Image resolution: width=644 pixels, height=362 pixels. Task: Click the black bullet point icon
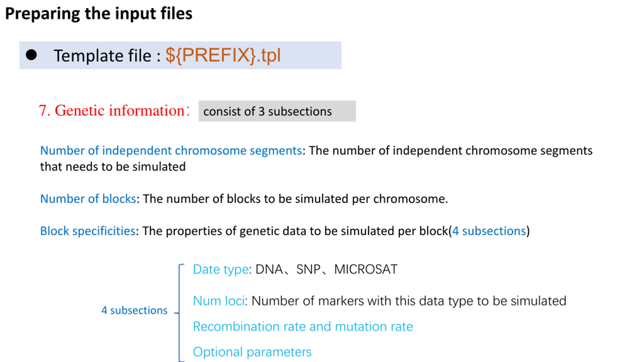(x=31, y=55)
